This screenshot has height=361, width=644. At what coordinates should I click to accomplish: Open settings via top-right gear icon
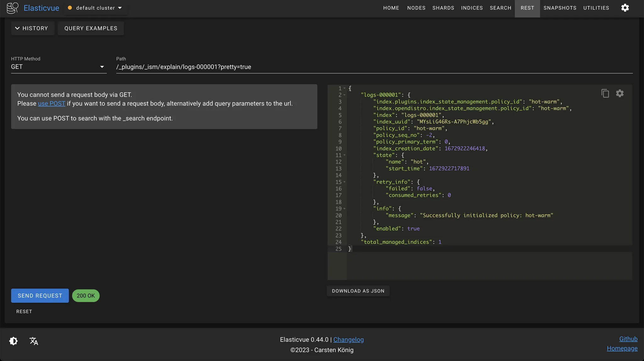625,8
